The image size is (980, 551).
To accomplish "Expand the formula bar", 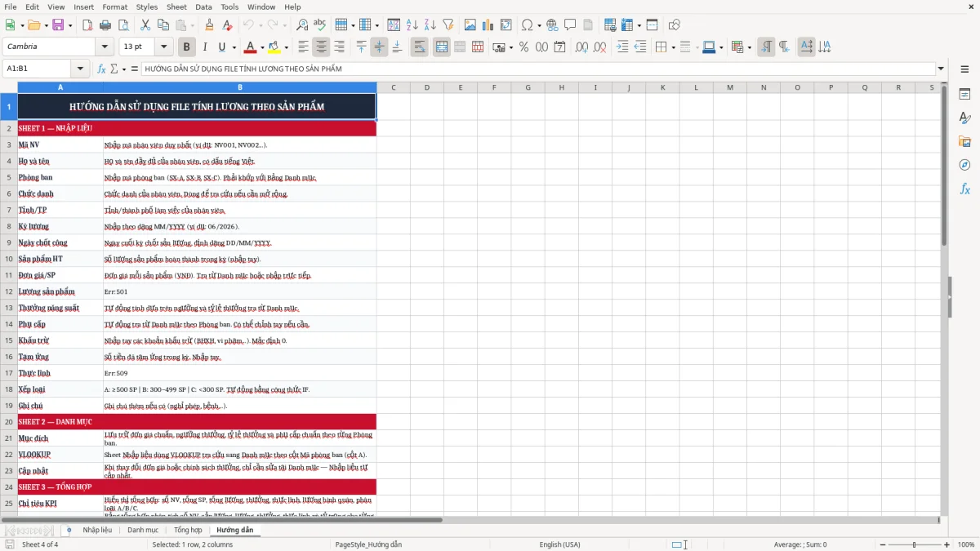I will click(942, 69).
